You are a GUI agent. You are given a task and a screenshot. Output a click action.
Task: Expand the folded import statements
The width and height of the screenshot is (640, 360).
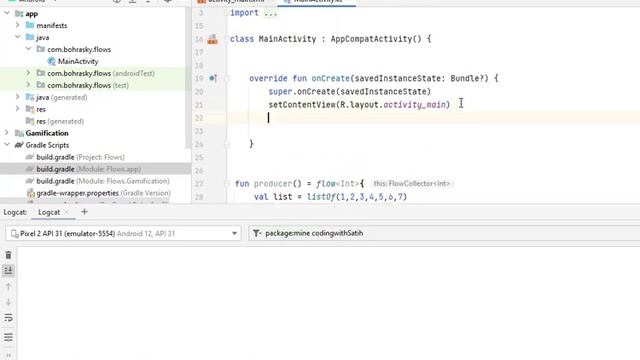tap(270, 13)
